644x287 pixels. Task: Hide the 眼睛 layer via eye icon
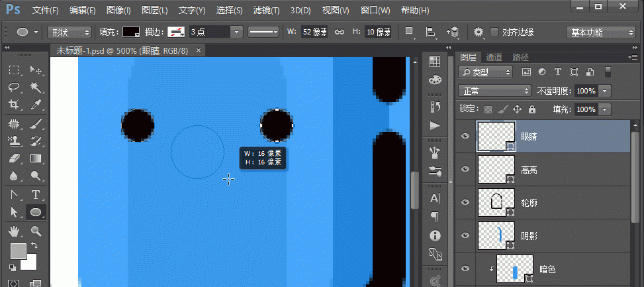[465, 136]
